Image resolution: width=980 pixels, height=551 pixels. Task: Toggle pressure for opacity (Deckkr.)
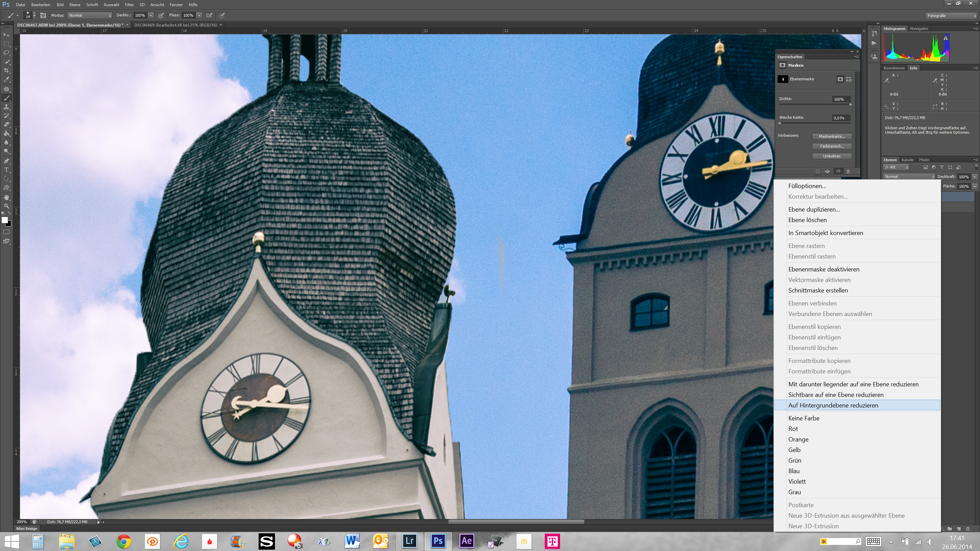161,16
